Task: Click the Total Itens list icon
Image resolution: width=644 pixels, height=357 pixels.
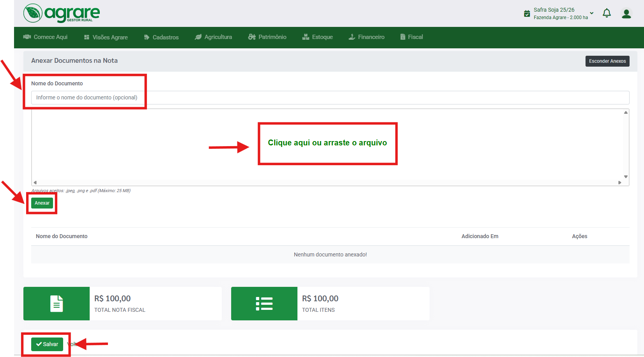Action: click(x=264, y=304)
